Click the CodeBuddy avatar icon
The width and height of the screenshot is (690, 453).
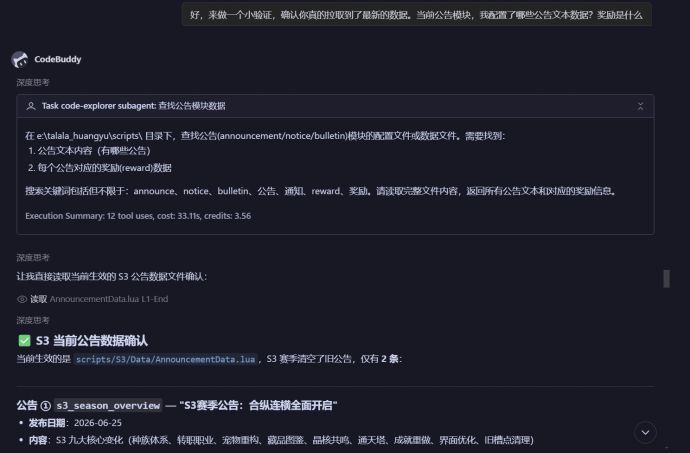tap(19, 59)
